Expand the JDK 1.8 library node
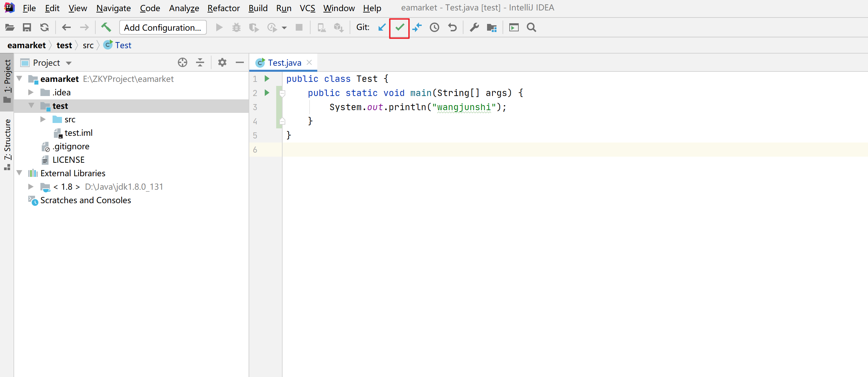 (31, 187)
